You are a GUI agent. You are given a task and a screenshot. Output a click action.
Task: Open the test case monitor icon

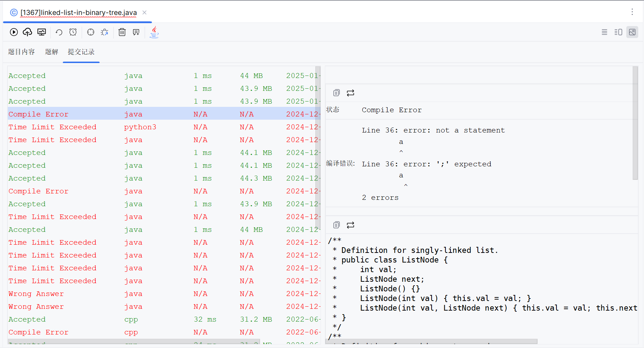42,32
